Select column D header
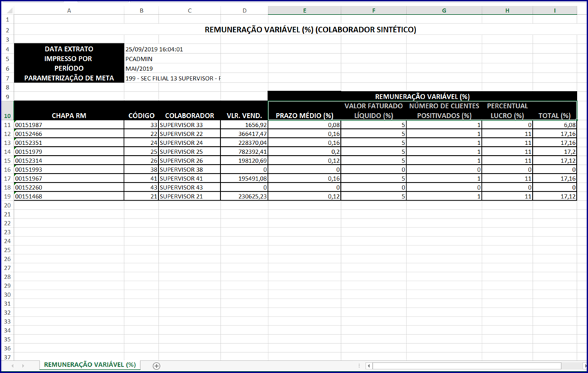Viewport: 588px width, 373px height. pos(244,10)
